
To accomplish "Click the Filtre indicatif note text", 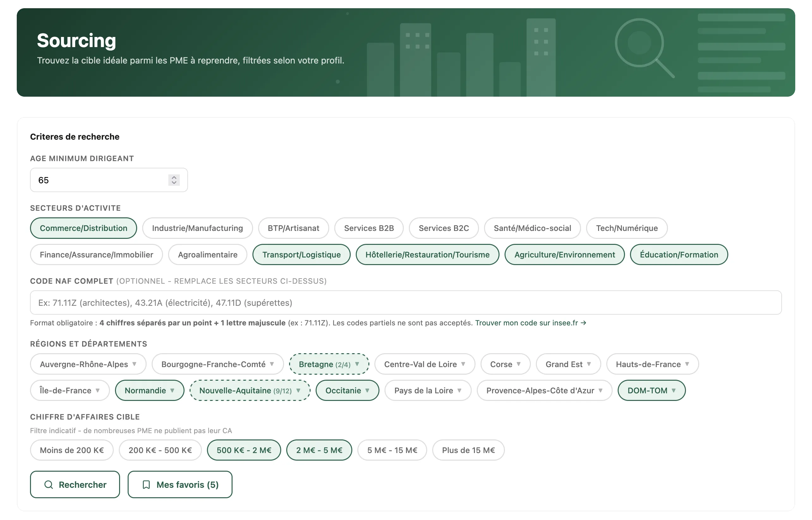I will point(131,431).
